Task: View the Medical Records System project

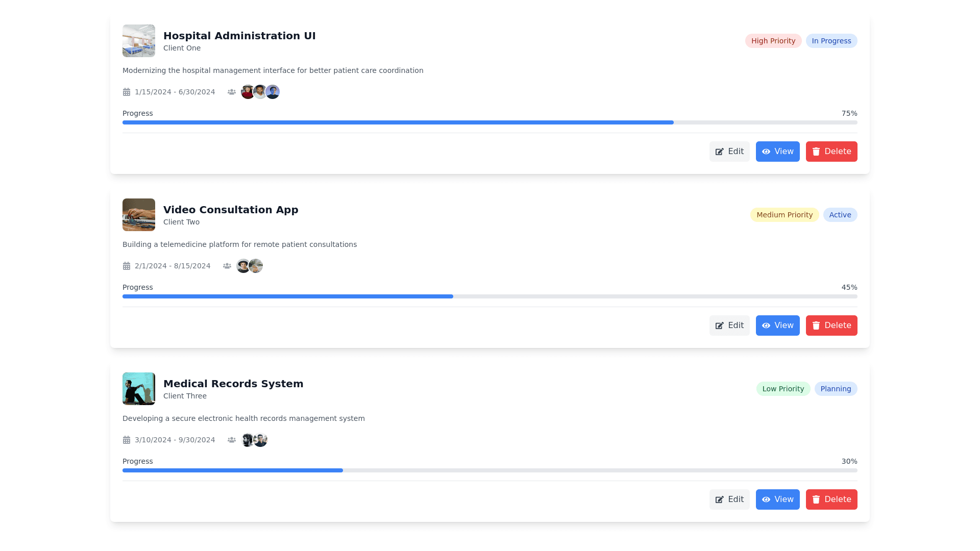Action: [777, 499]
